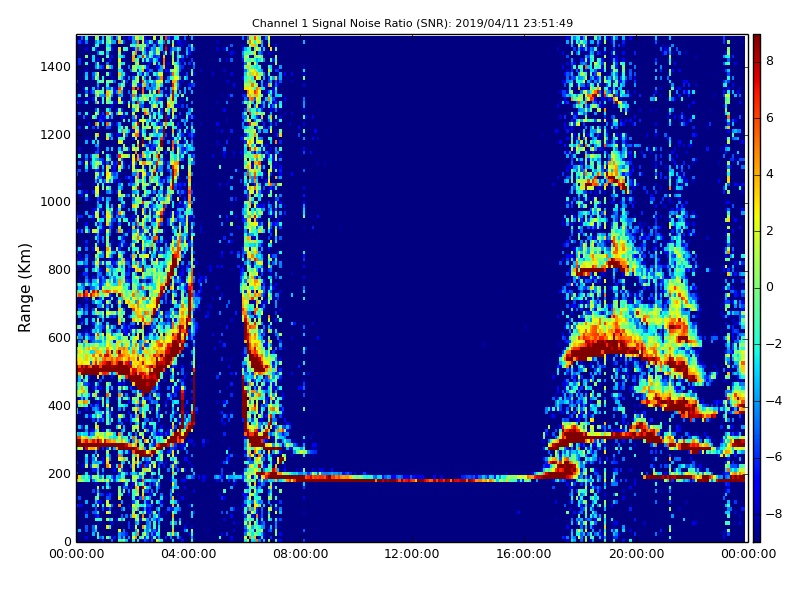Click the horizontal echo line at 200 km near noon

[x=413, y=479]
